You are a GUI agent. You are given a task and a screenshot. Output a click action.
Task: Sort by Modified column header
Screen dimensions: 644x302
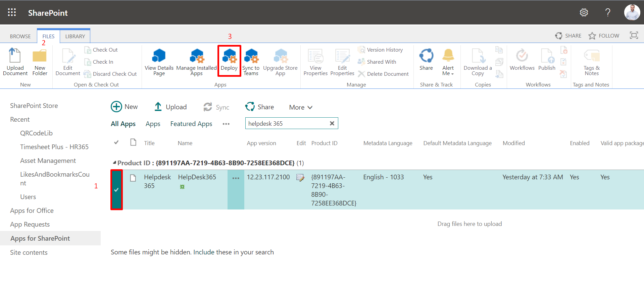tap(513, 143)
